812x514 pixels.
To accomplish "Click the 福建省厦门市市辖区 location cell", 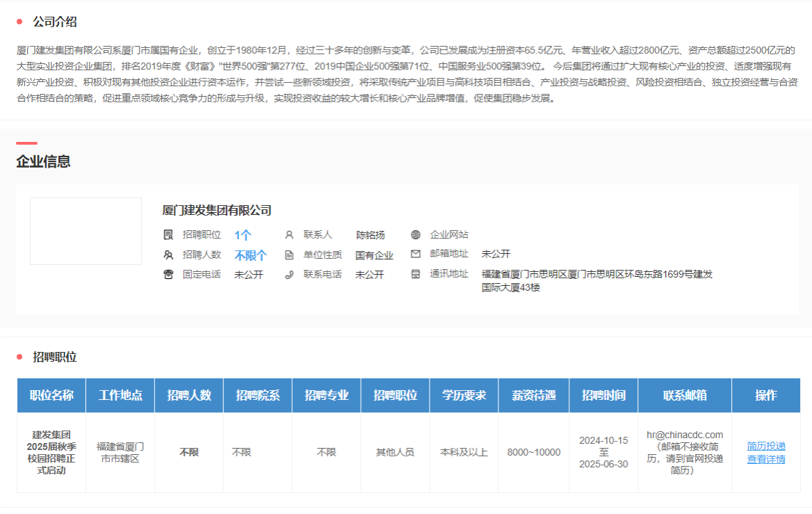I will [120, 452].
